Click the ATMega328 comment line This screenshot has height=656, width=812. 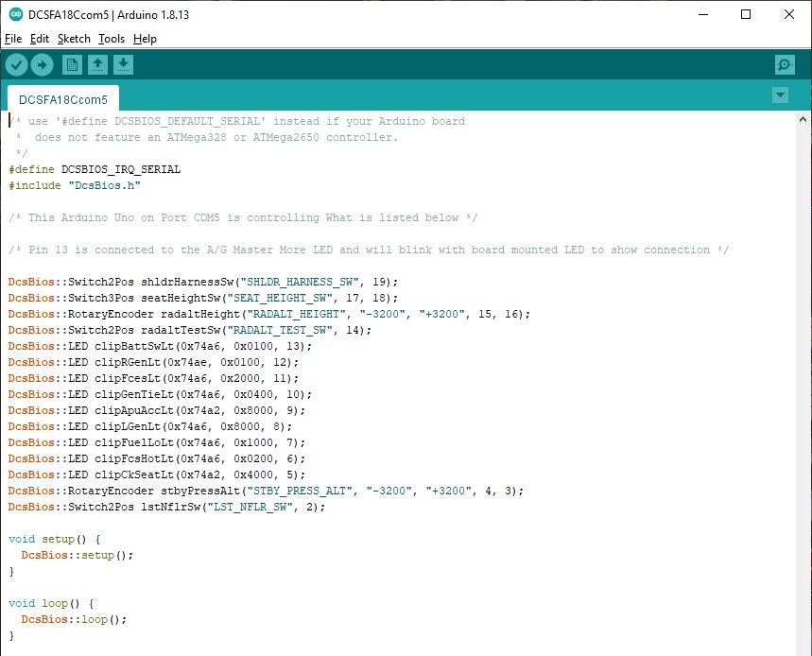click(x=206, y=137)
